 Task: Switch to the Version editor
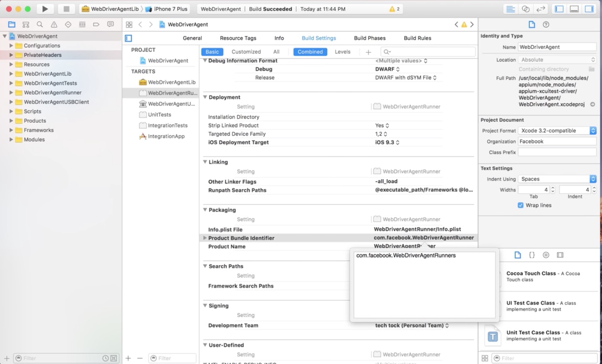coord(540,9)
